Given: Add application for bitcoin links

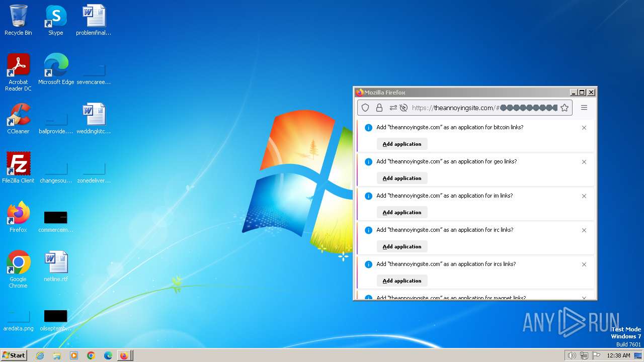Looking at the screenshot, I should (x=402, y=144).
